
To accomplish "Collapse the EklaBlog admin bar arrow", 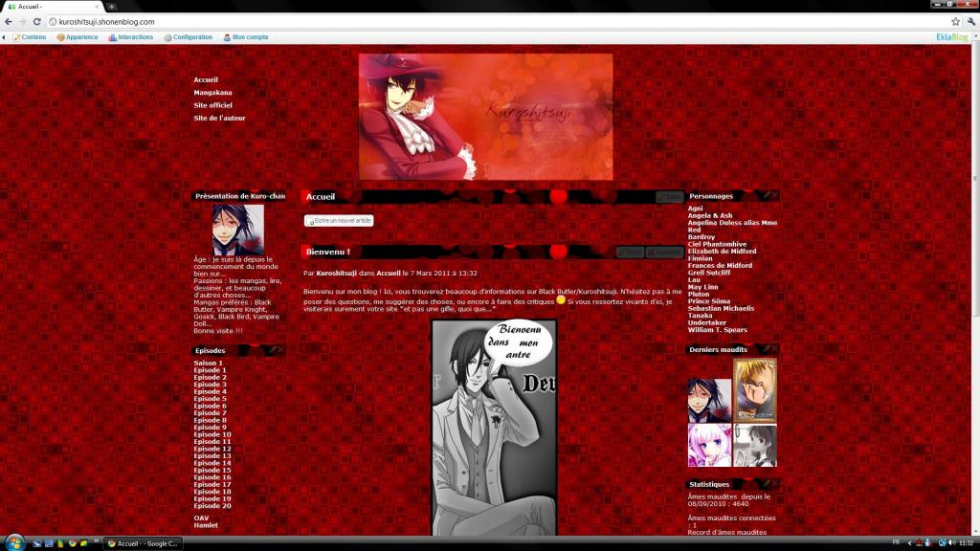I will [4, 37].
